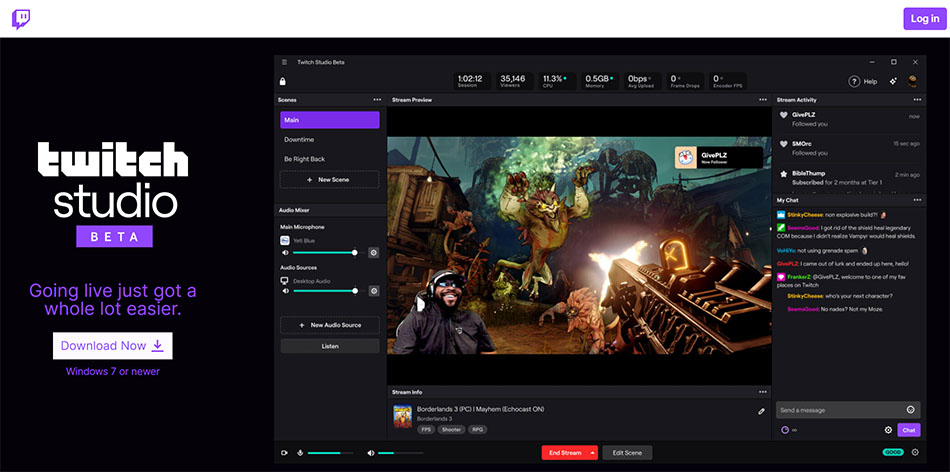Open the Stream Activity three-dot menu
Image resolution: width=950 pixels, height=472 pixels.
coord(917,99)
